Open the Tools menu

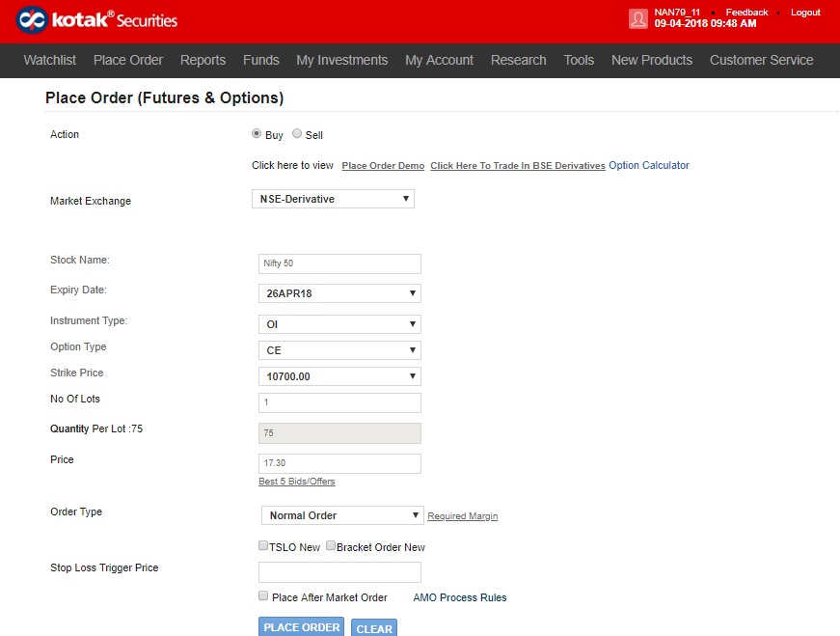tap(579, 60)
